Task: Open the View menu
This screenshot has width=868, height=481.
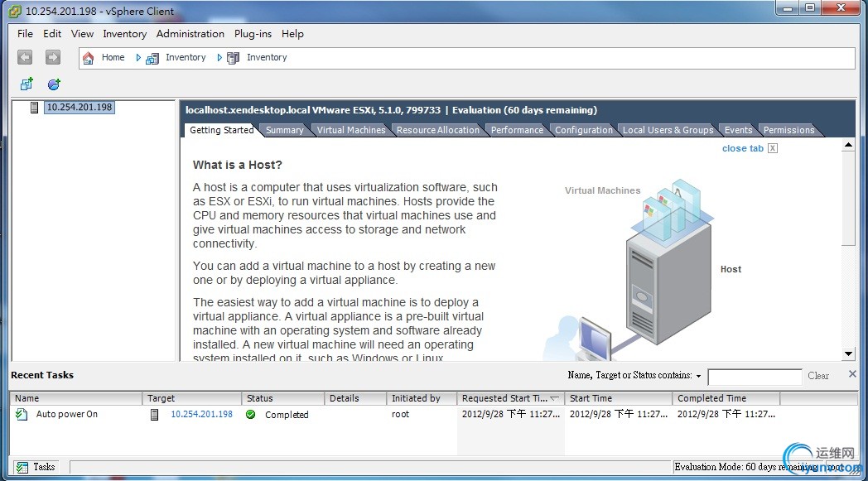Action: [82, 34]
